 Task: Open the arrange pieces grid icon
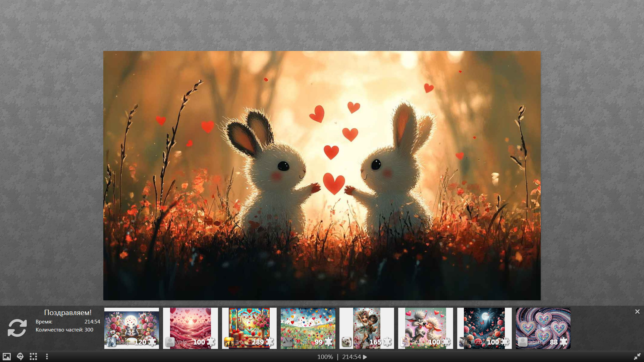tap(33, 357)
